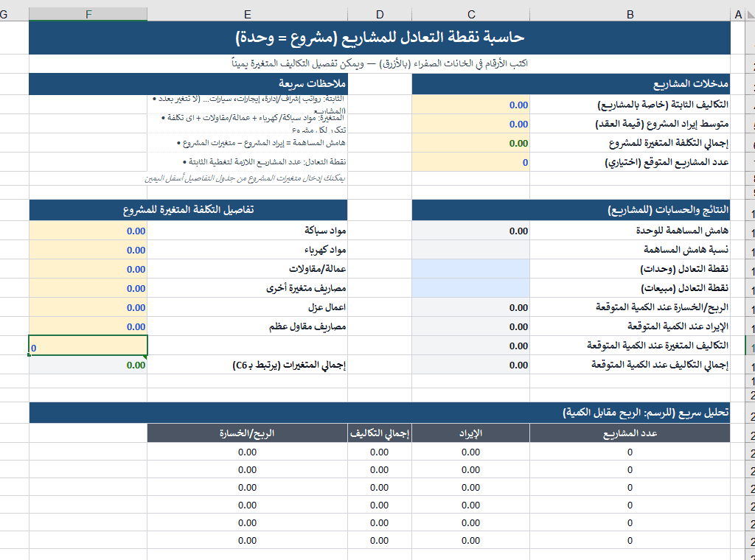Select the value of 'التكاليف المتغيرة عند الكمية المتوقعة'
Screen dimensions: 755x560
pos(471,346)
